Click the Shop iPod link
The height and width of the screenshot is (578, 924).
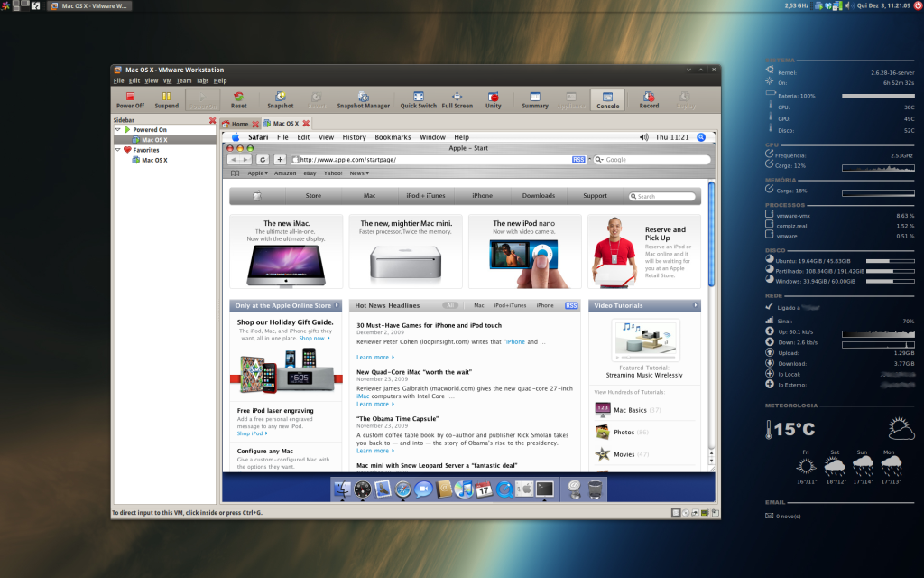click(x=253, y=433)
